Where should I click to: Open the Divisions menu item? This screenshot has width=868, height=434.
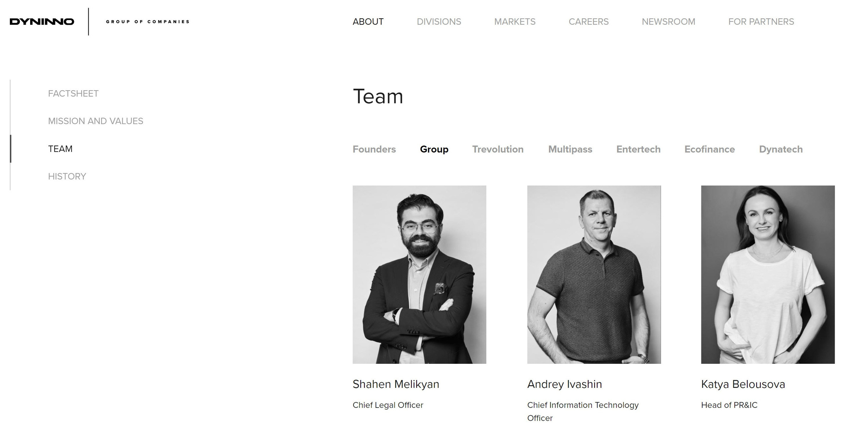click(439, 22)
